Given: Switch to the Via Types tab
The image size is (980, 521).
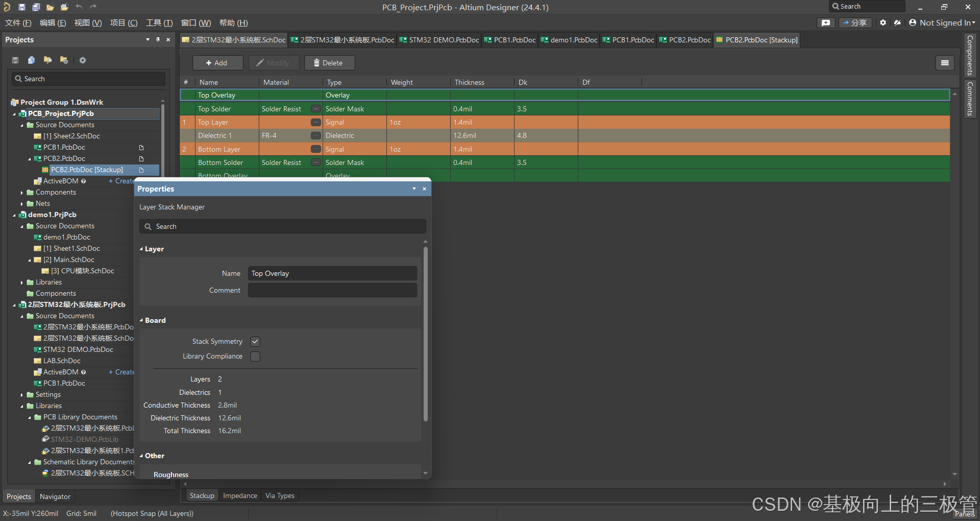Looking at the screenshot, I should tap(280, 495).
